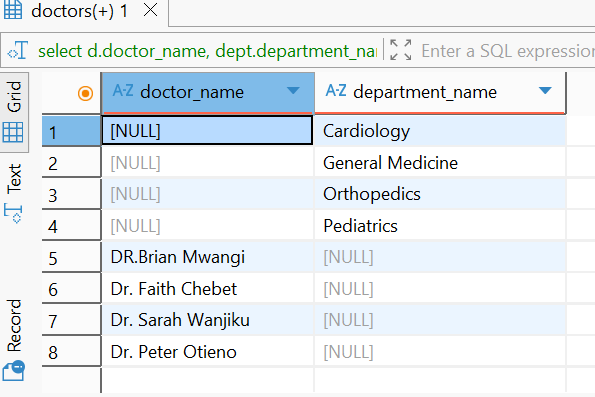The image size is (595, 397).
Task: Open the department_name column filter dropdown arrow
Action: point(545,91)
